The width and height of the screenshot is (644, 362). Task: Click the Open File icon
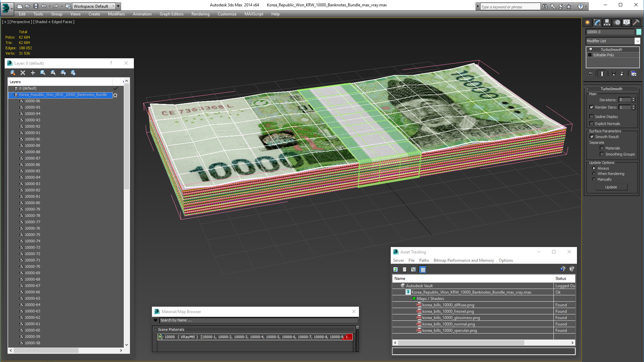[28, 6]
